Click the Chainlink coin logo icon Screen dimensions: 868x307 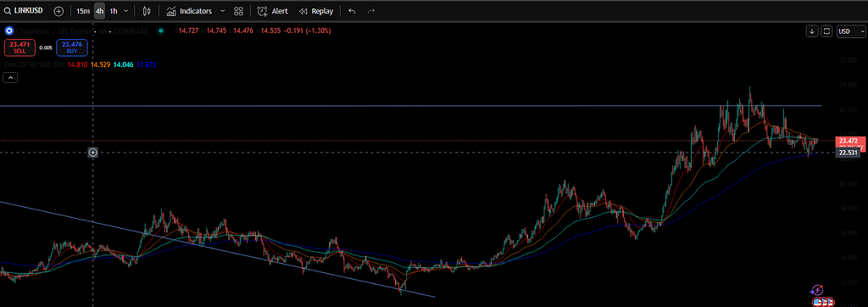coord(8,31)
